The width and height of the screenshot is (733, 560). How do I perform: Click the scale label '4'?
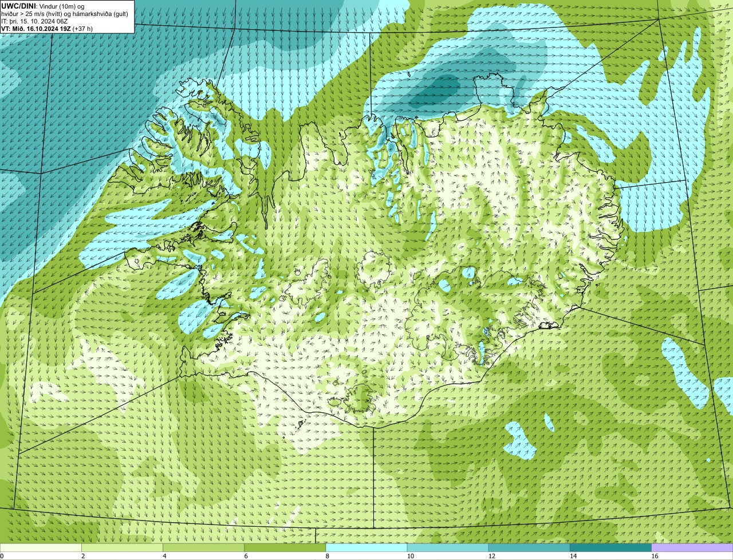[165, 556]
